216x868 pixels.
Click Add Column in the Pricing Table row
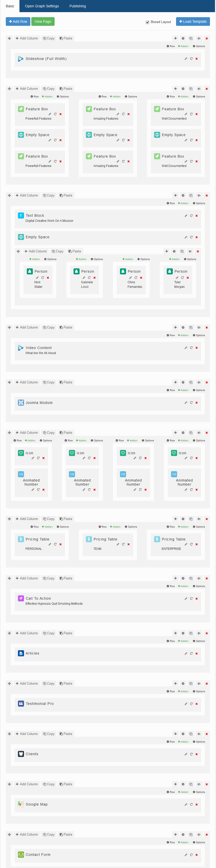tap(27, 519)
